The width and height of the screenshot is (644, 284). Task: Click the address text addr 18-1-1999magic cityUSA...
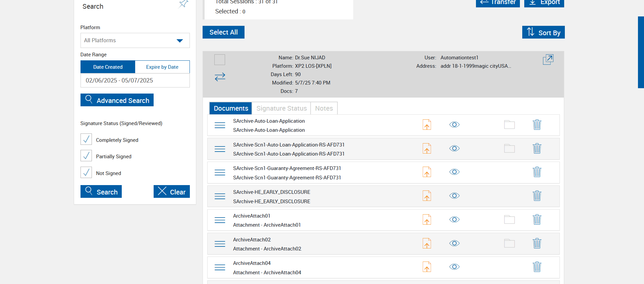[476, 66]
